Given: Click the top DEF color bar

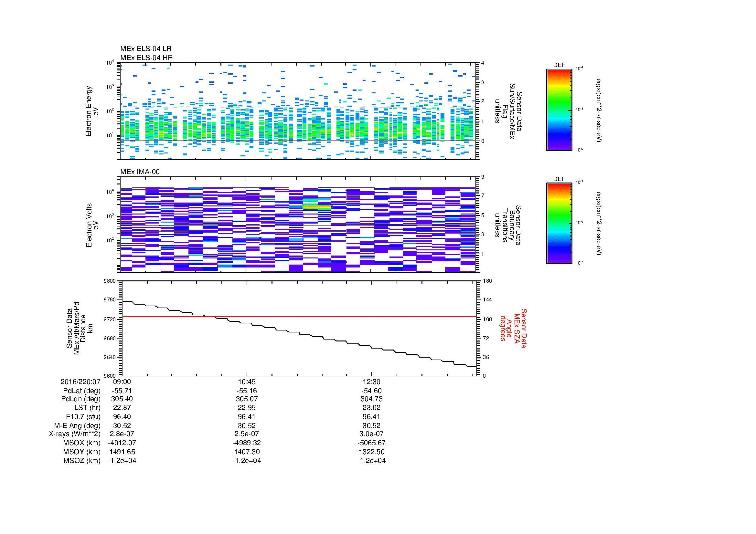Looking at the screenshot, I should point(559,110).
